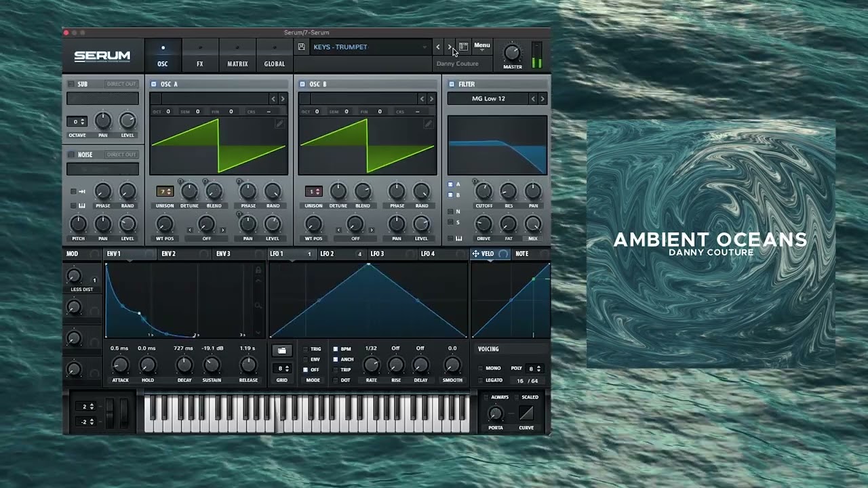The width and height of the screenshot is (868, 488).
Task: Click the OSC A WT POS knob
Action: click(165, 224)
